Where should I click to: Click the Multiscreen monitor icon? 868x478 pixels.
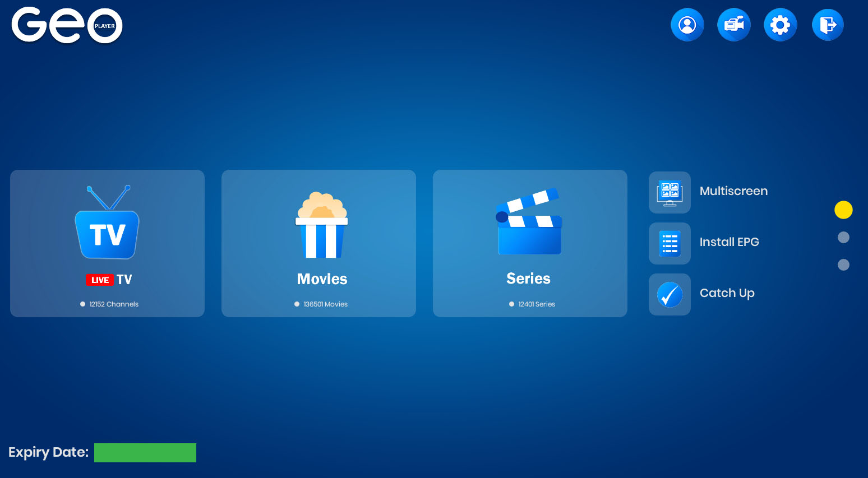point(670,192)
